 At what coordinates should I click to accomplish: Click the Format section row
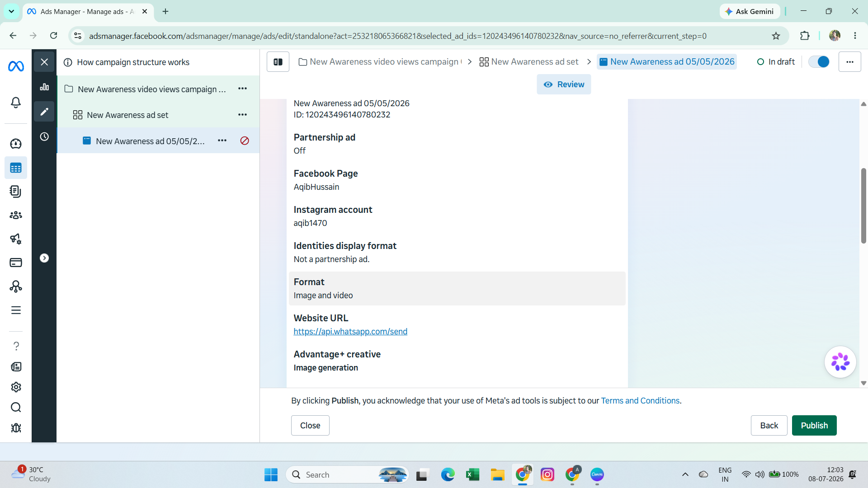tap(457, 288)
